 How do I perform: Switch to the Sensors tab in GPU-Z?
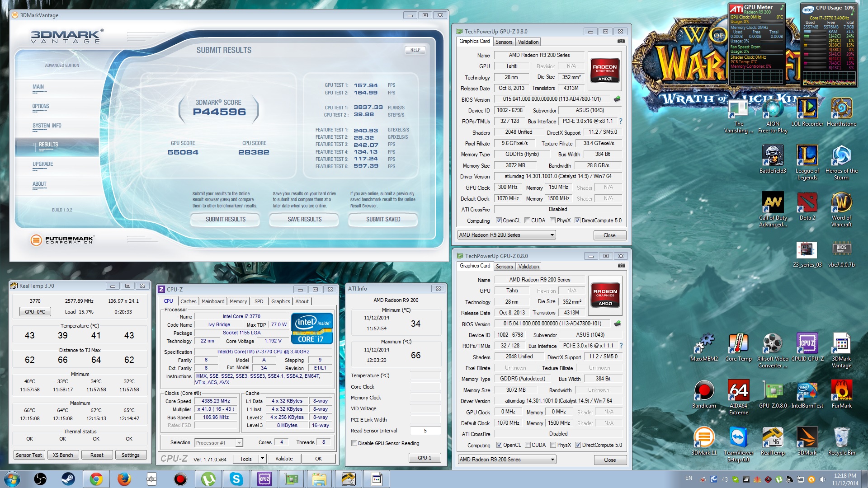[504, 42]
